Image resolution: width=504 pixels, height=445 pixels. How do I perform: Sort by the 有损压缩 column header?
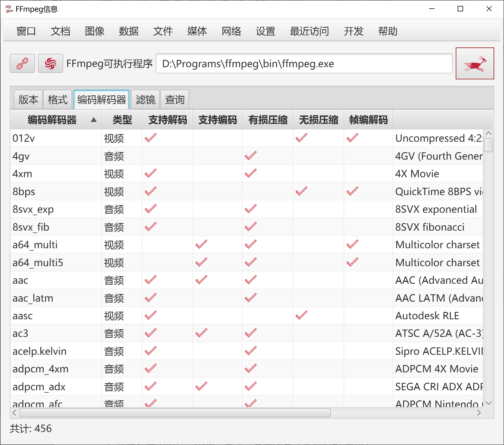(x=268, y=120)
